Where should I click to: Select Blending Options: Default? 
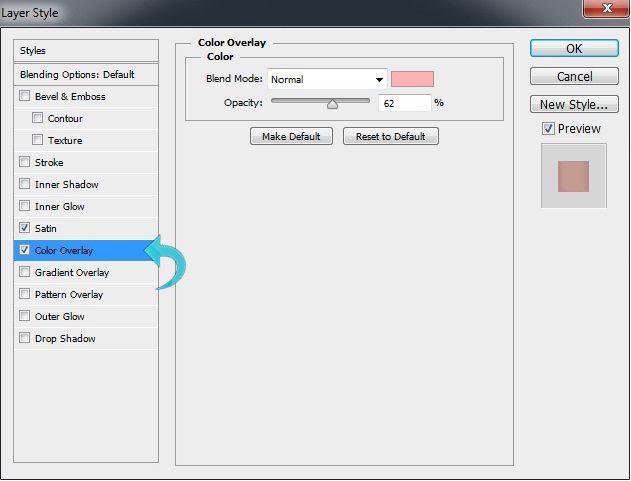[x=86, y=74]
